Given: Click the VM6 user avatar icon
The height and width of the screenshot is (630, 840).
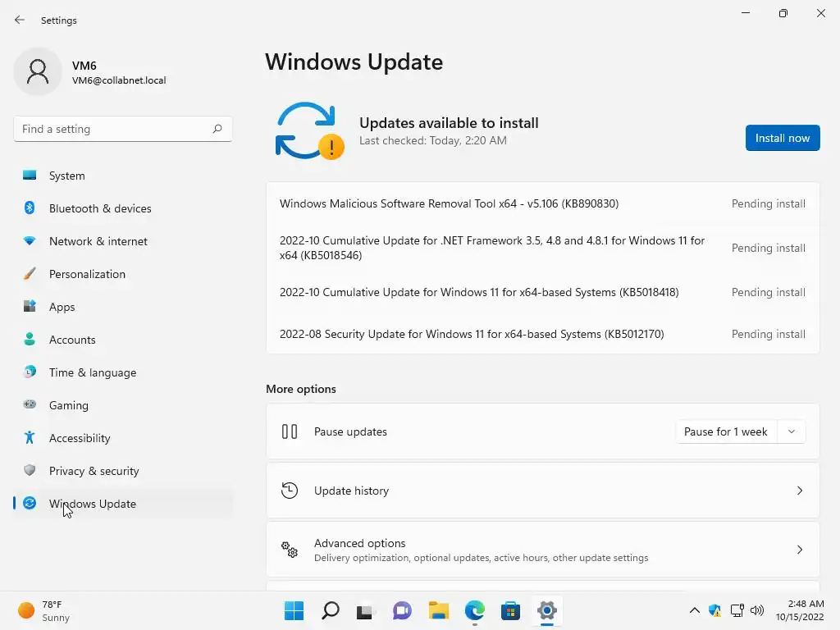Looking at the screenshot, I should (x=38, y=71).
